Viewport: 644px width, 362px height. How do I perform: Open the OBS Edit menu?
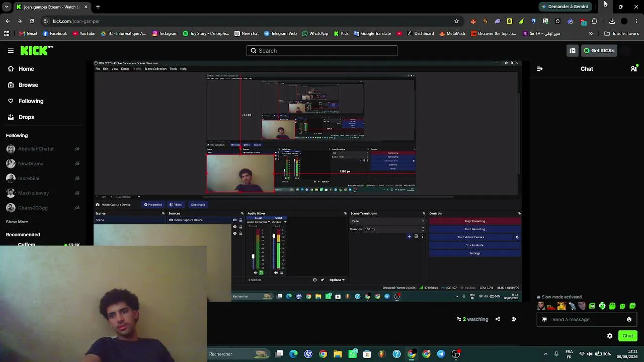coord(106,69)
